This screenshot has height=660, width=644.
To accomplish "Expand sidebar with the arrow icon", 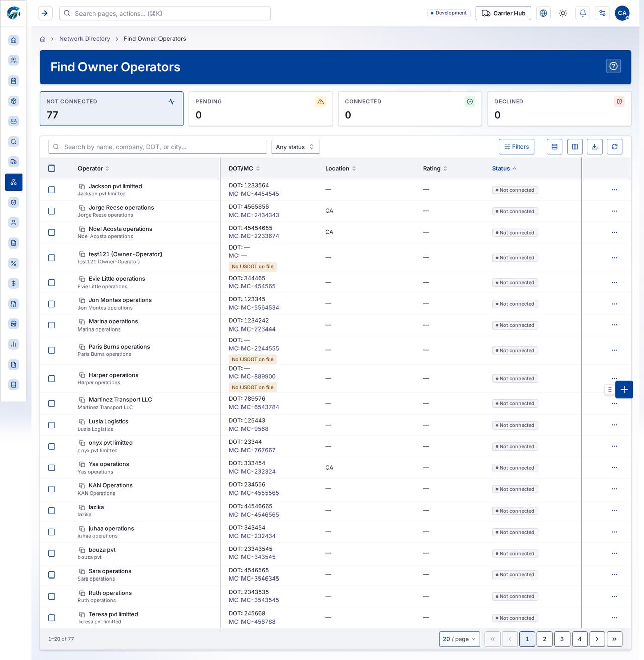I will (45, 13).
